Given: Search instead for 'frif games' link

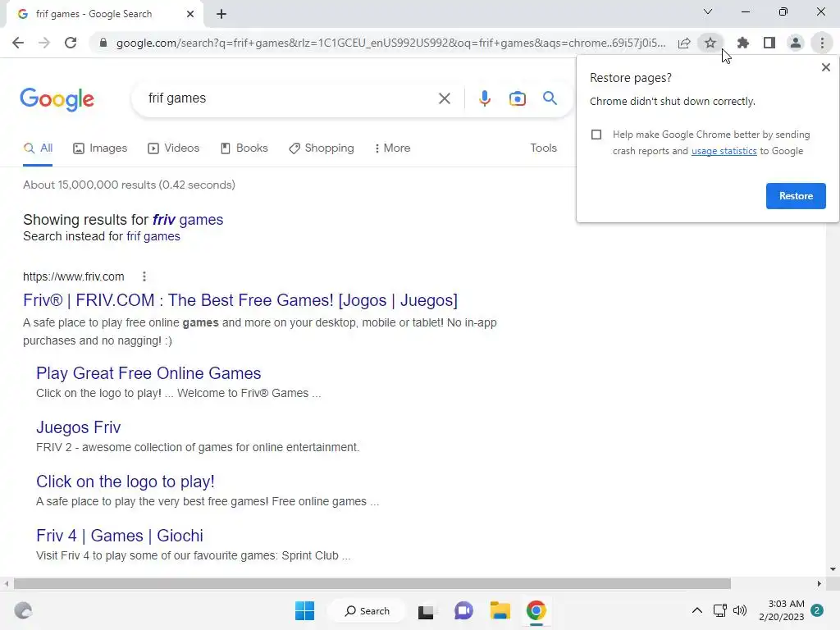Looking at the screenshot, I should coord(153,236).
